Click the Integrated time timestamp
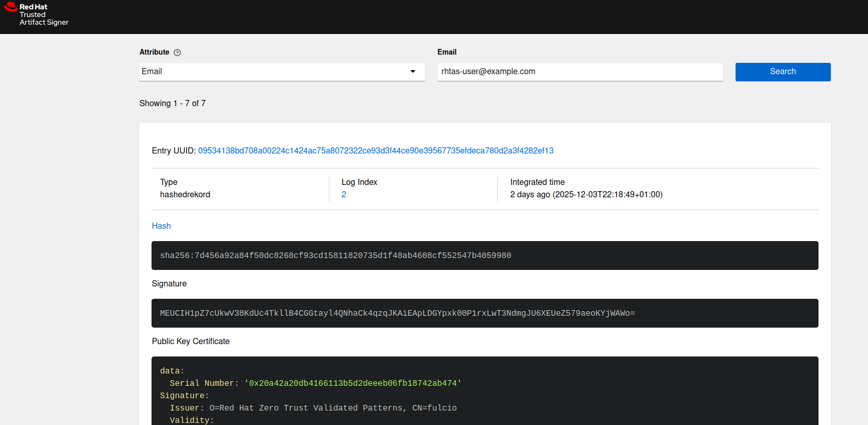 (x=586, y=195)
